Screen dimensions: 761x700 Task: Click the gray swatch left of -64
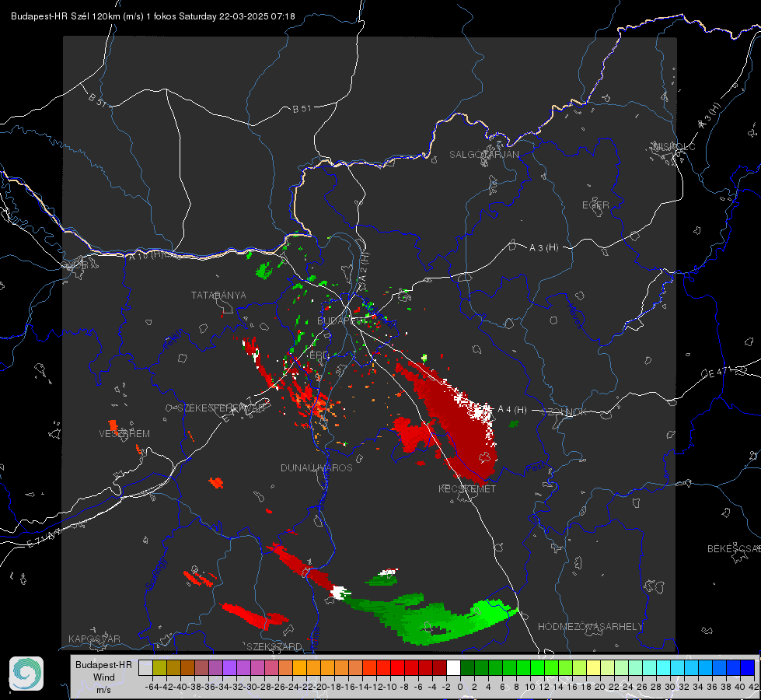(x=145, y=667)
